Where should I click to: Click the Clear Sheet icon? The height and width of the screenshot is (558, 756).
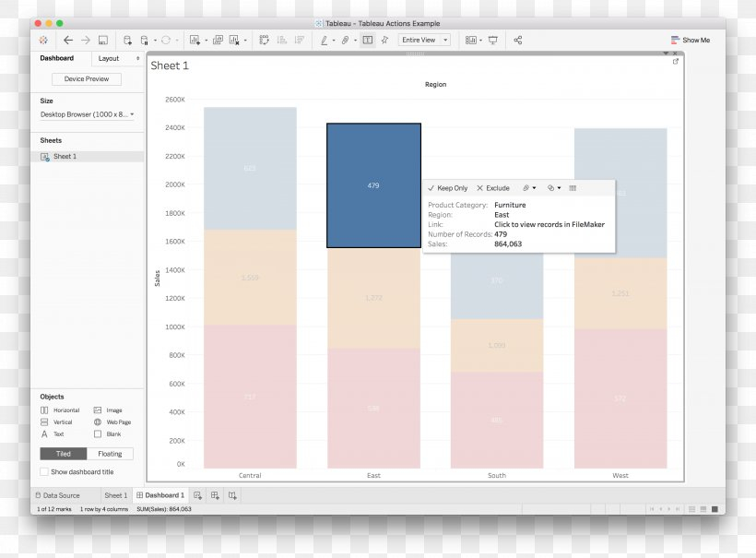click(234, 40)
